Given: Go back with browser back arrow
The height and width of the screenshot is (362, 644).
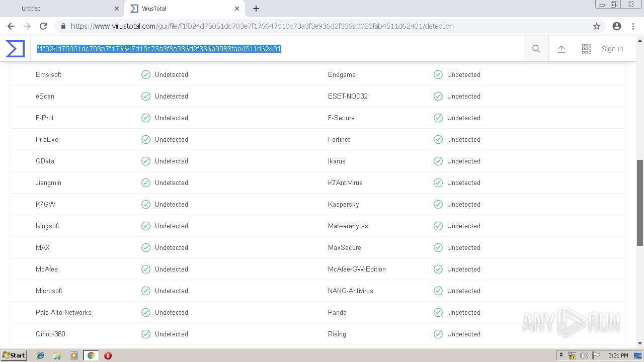Looking at the screenshot, I should 11,26.
